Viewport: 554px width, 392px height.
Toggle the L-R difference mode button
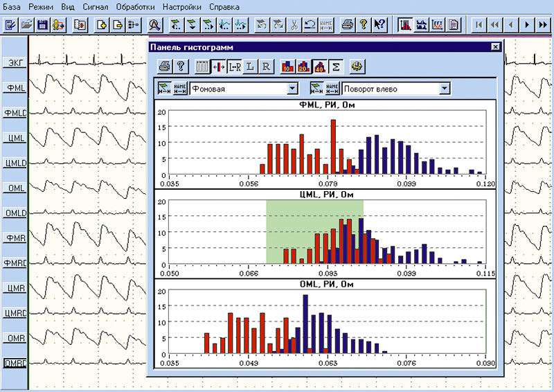233,66
